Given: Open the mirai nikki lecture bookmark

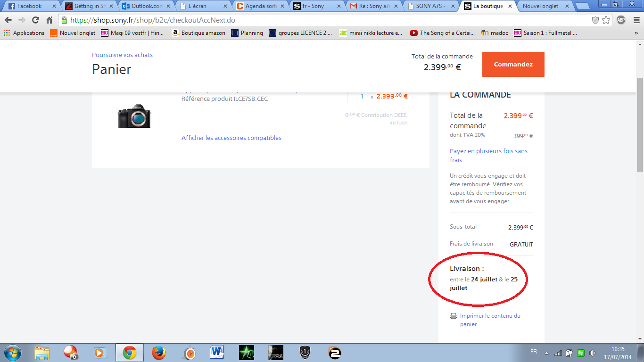Looking at the screenshot, I should tap(371, 33).
